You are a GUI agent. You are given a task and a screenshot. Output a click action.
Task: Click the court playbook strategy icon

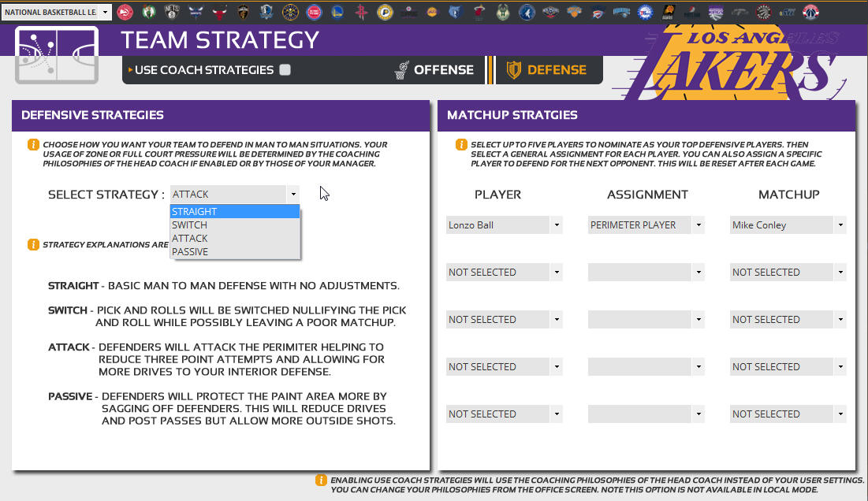(57, 55)
